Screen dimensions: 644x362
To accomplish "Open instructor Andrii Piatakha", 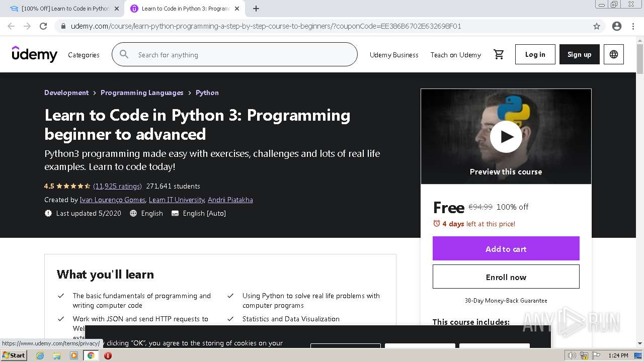I will click(x=230, y=200).
